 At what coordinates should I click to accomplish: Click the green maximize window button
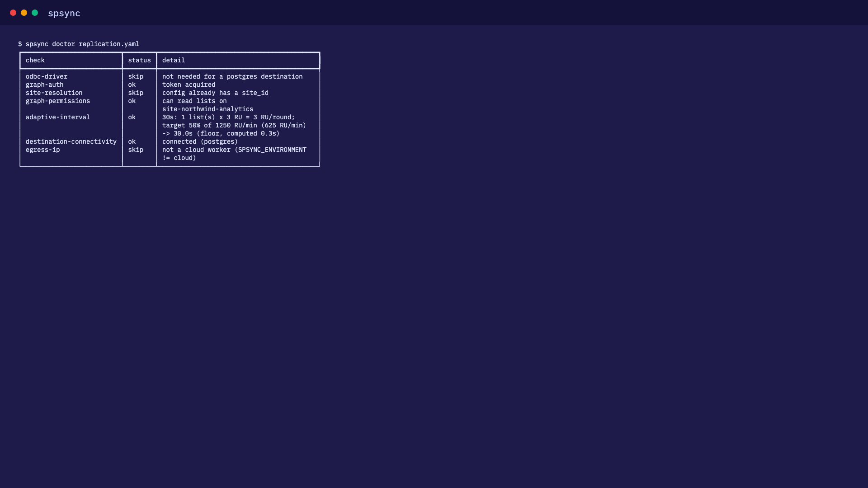[35, 13]
